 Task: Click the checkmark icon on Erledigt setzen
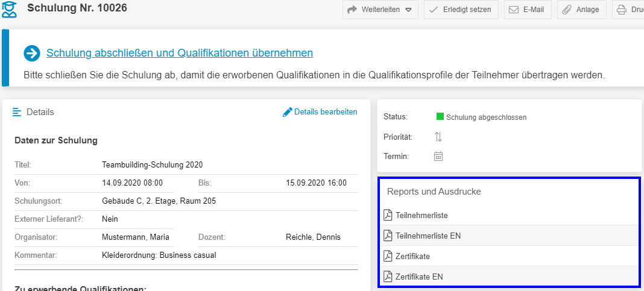[434, 10]
